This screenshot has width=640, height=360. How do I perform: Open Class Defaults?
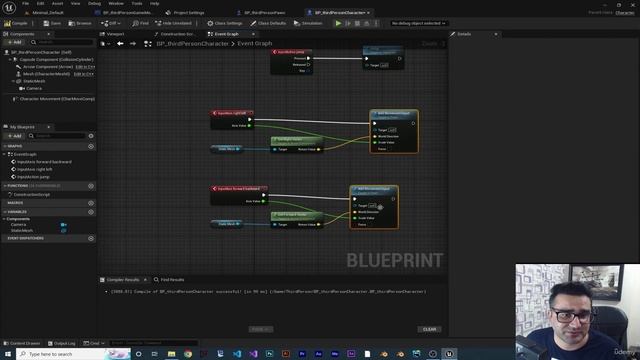tap(268, 23)
